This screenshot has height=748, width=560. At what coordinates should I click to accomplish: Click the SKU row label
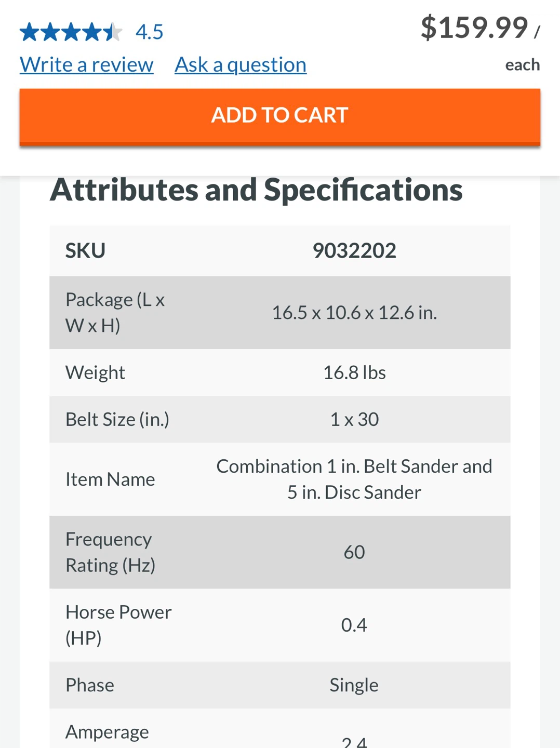85,251
